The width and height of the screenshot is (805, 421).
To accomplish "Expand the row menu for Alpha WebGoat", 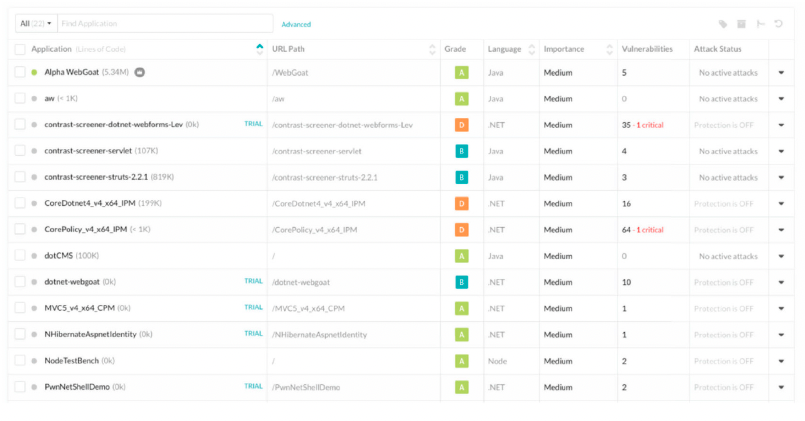I will (782, 72).
